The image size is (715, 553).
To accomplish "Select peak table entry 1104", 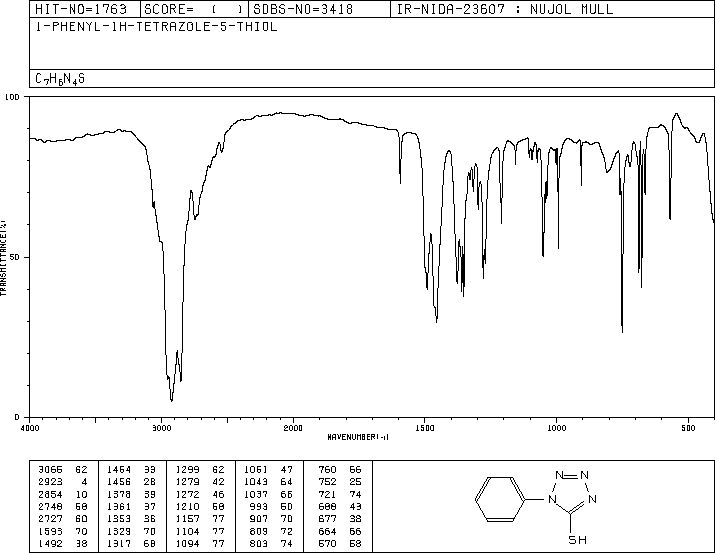I will click(x=187, y=531).
